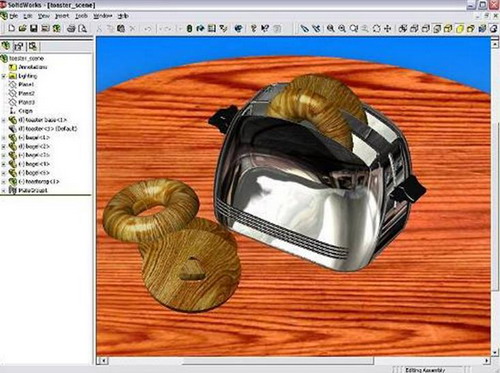Click the Open folder toolbar icon

click(x=23, y=29)
